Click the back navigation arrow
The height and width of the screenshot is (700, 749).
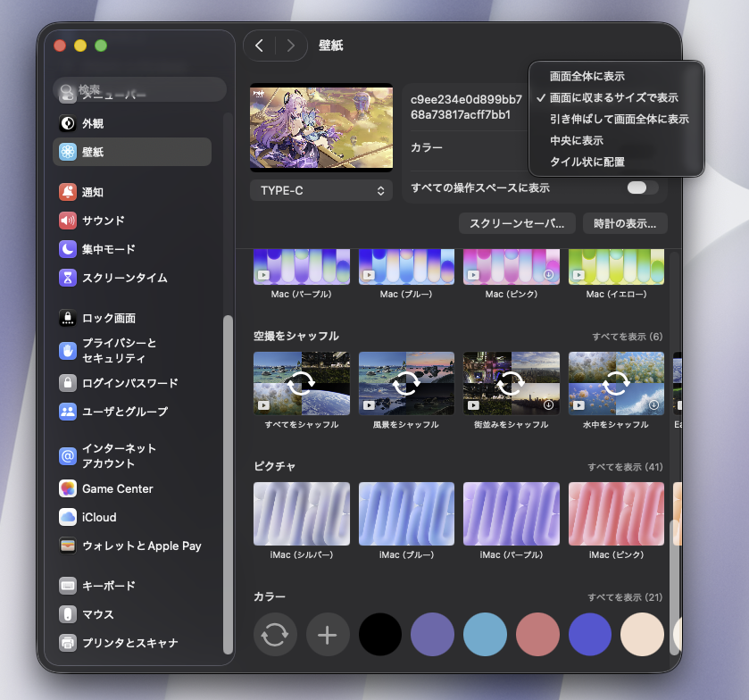pos(259,46)
